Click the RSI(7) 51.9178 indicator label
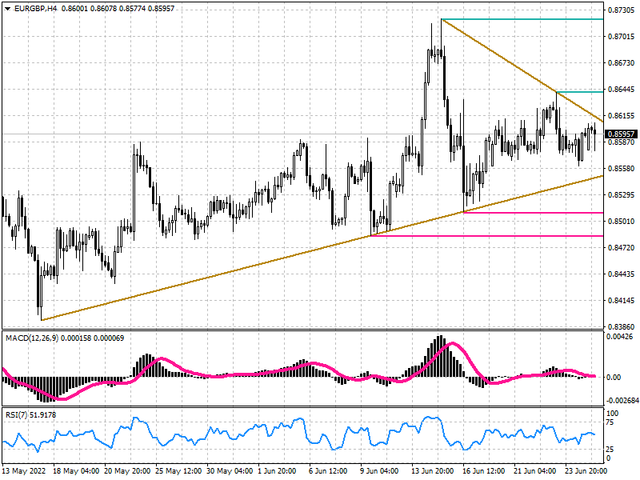Screen dimensions: 640x480 click(x=31, y=415)
